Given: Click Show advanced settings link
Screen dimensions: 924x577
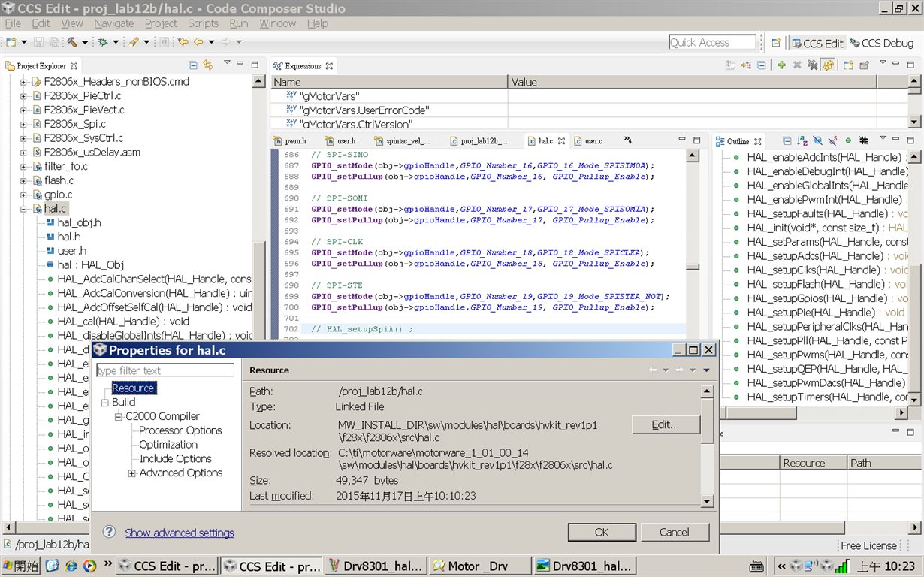Looking at the screenshot, I should click(x=180, y=533).
